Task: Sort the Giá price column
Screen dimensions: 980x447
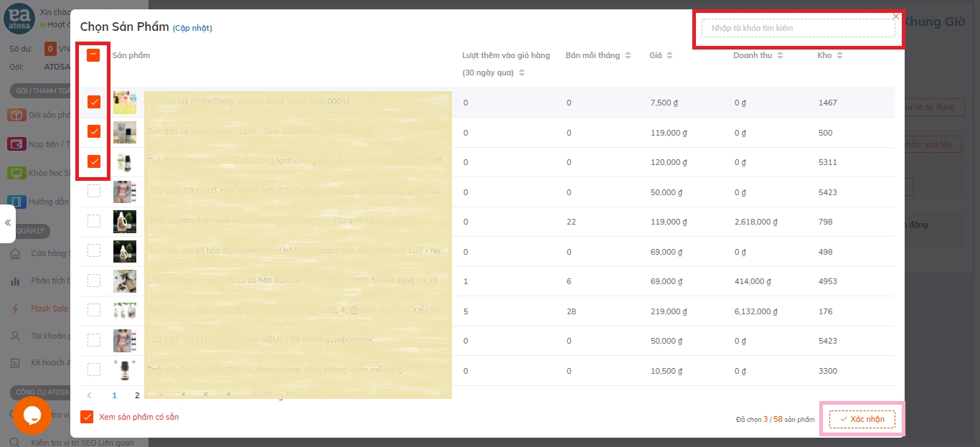Action: [670, 55]
